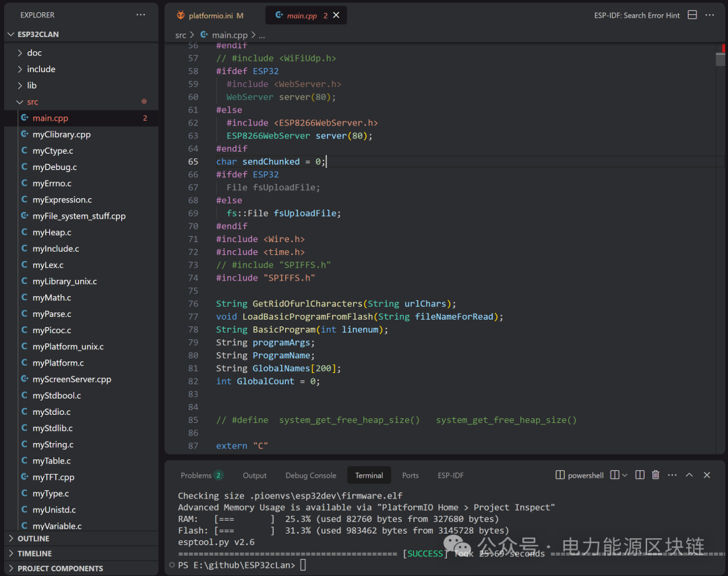Click the panel layout icon right of powershell
Viewport: 728px width, 576px height.
pyautogui.click(x=615, y=475)
